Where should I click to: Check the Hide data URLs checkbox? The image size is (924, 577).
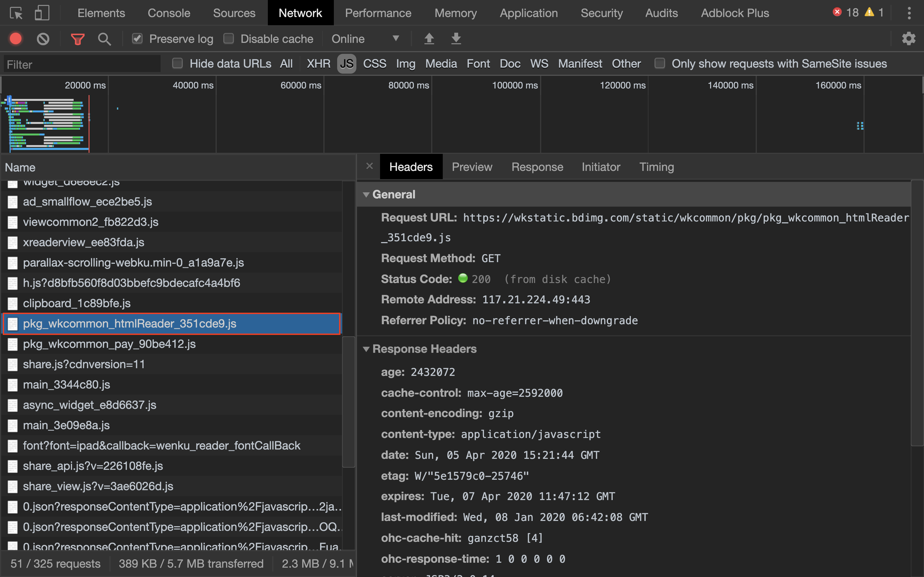[178, 63]
